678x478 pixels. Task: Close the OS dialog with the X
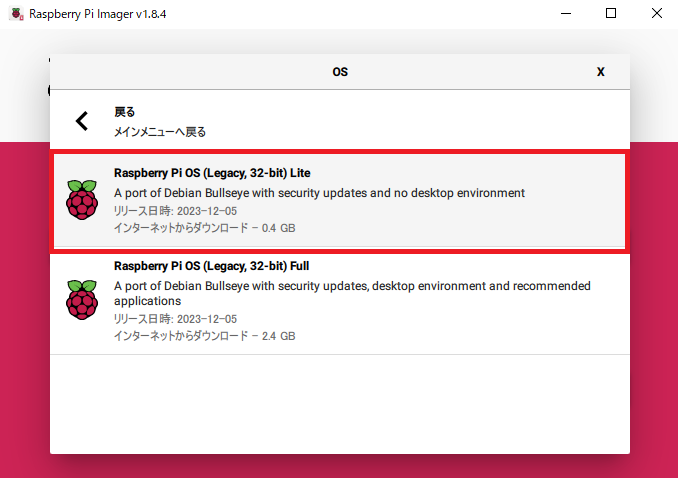[x=601, y=72]
